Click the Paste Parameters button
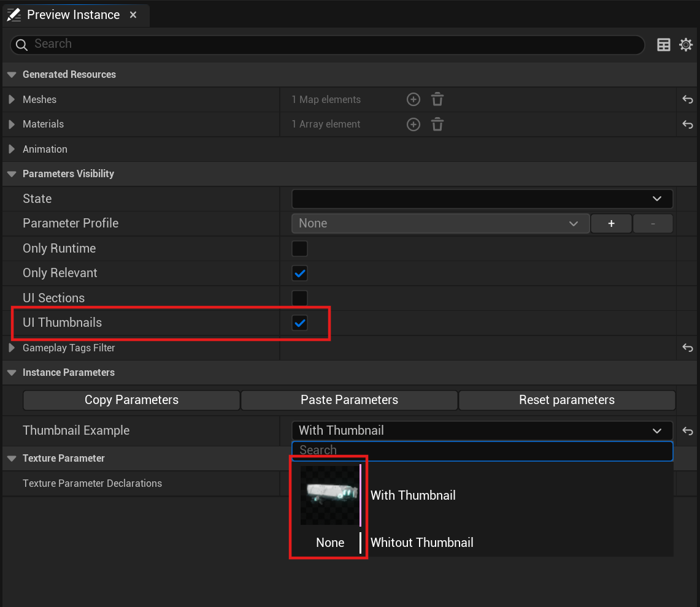Image resolution: width=700 pixels, height=607 pixels. 349,400
